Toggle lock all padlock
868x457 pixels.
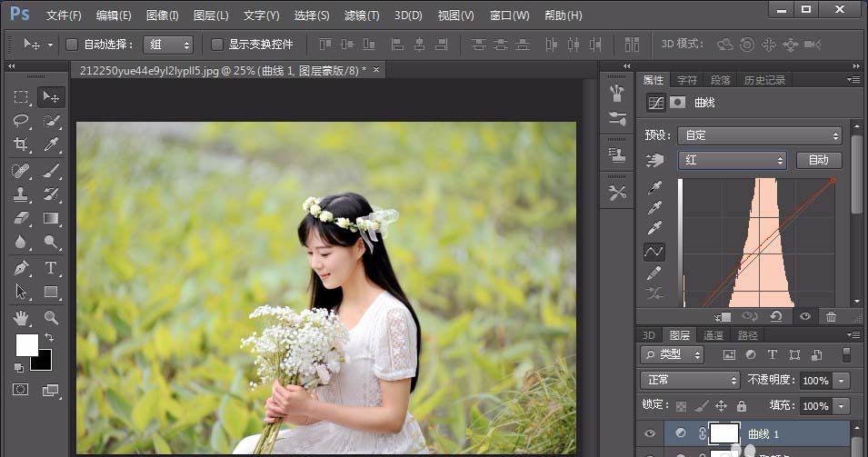(742, 406)
